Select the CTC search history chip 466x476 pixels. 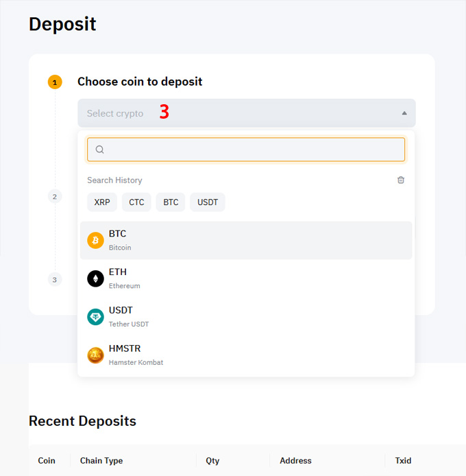136,202
